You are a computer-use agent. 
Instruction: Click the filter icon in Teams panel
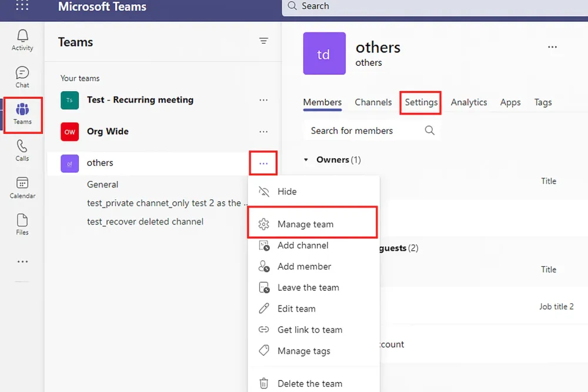click(x=263, y=41)
